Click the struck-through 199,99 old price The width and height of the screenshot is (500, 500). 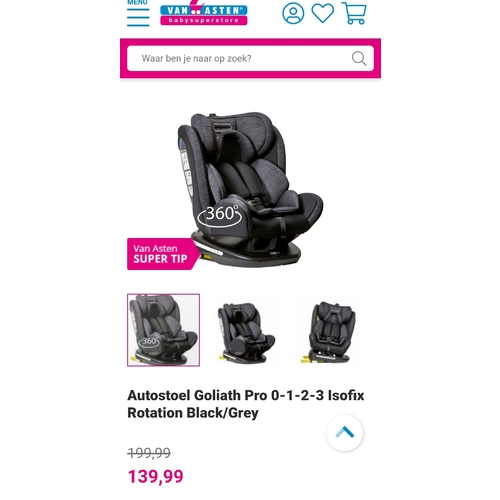pyautogui.click(x=149, y=453)
